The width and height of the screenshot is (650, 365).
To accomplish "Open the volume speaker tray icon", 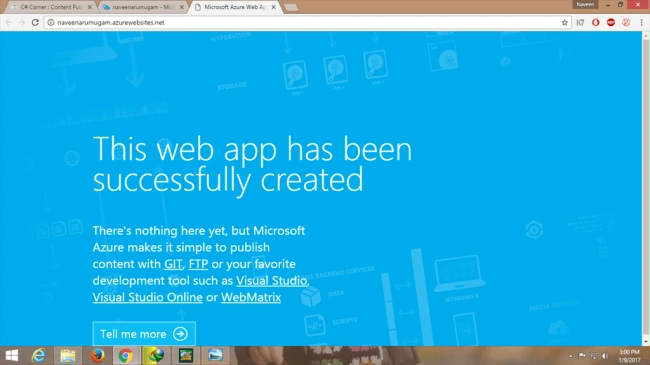I will coord(605,356).
